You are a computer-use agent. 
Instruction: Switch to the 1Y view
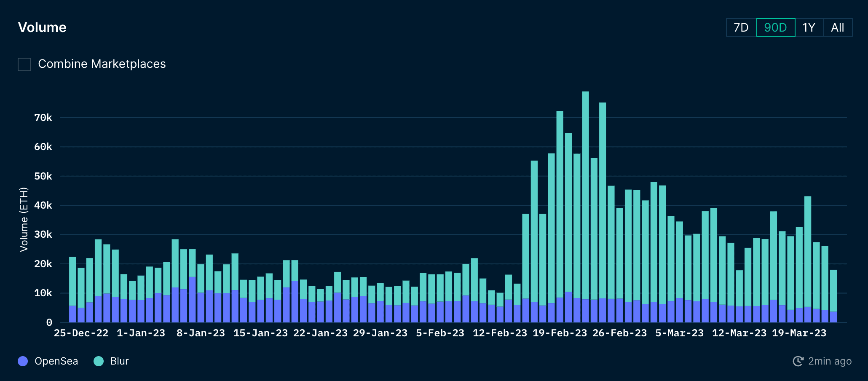pyautogui.click(x=809, y=27)
